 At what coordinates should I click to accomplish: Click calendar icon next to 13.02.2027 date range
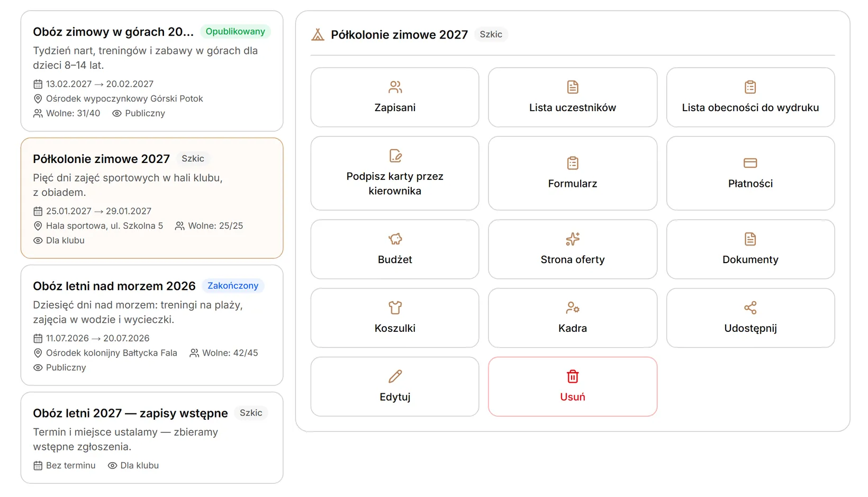click(38, 84)
